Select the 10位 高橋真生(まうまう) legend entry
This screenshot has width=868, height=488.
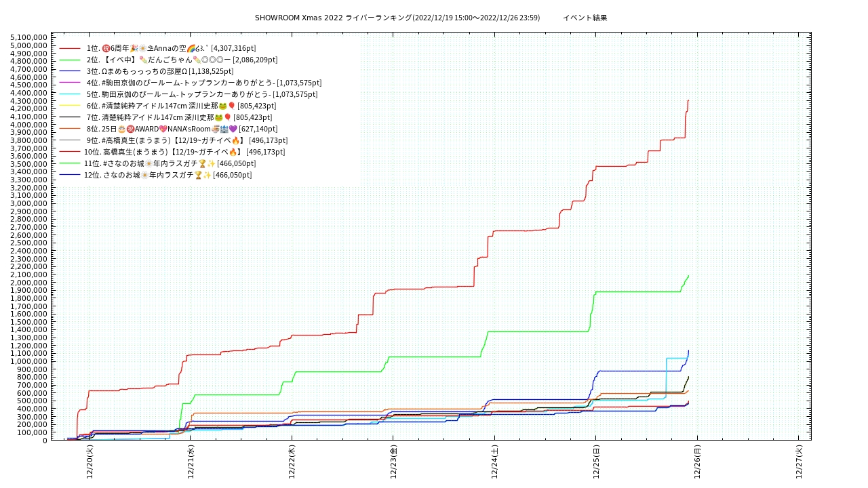[x=184, y=152]
